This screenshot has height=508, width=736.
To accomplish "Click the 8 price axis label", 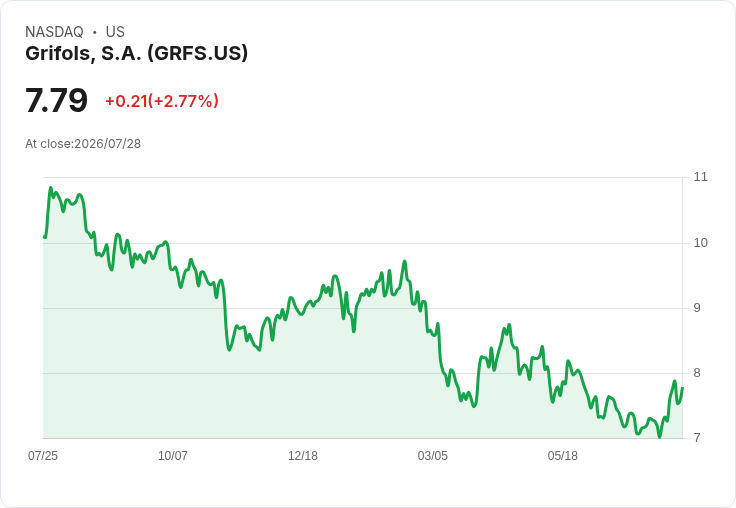I will 697,373.
